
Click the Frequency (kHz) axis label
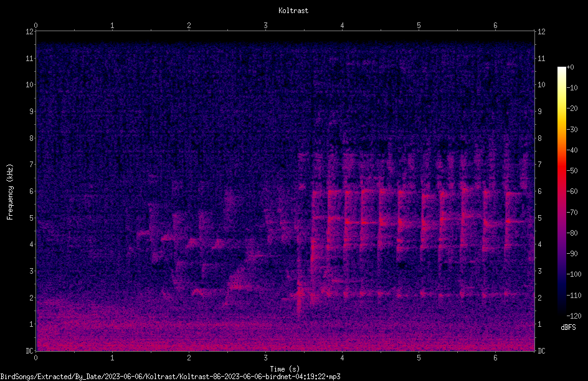coord(10,191)
